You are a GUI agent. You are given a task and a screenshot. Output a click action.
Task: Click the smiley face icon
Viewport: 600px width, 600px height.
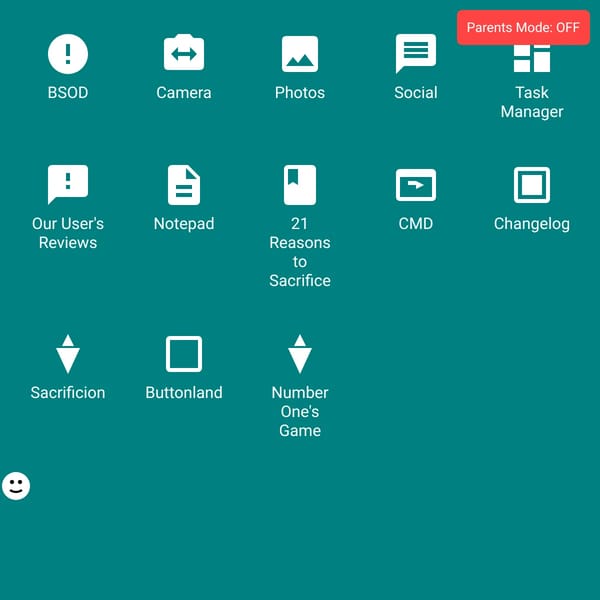[16, 486]
